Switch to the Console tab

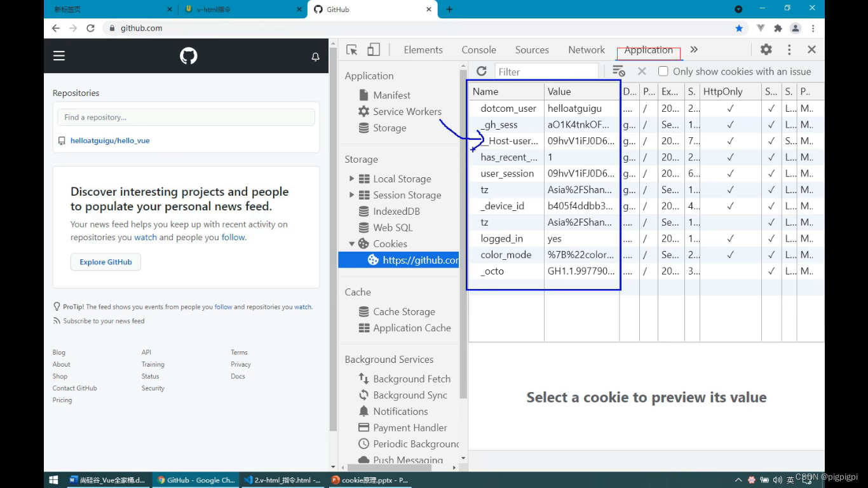[x=478, y=50]
